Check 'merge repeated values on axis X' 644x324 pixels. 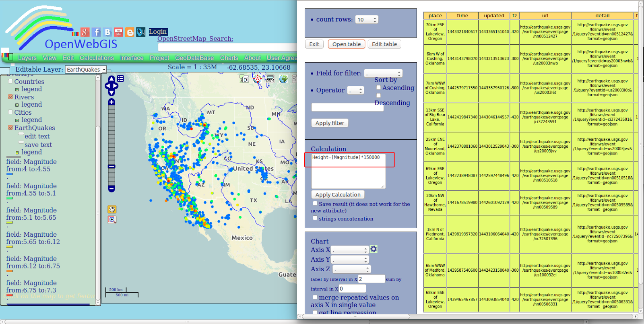click(315, 297)
